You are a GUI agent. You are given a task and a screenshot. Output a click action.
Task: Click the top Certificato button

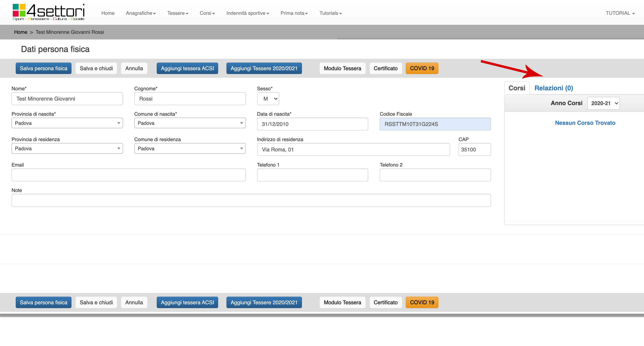tap(385, 68)
